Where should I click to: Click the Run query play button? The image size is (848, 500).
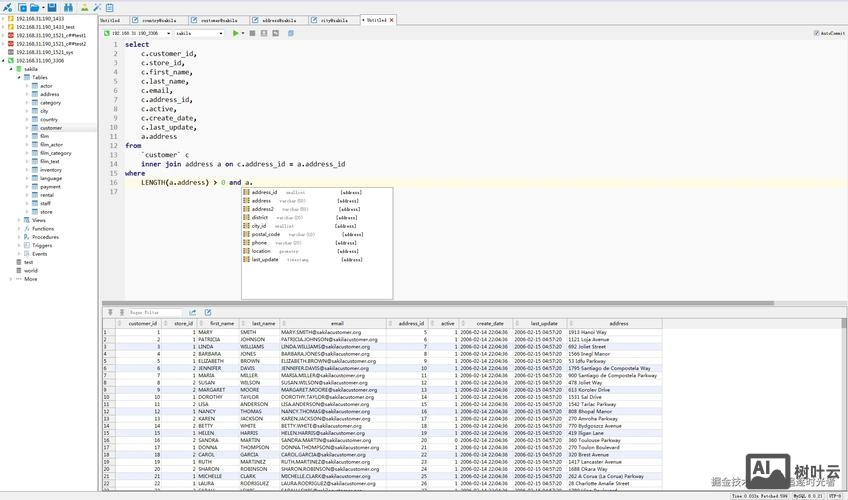[x=236, y=33]
